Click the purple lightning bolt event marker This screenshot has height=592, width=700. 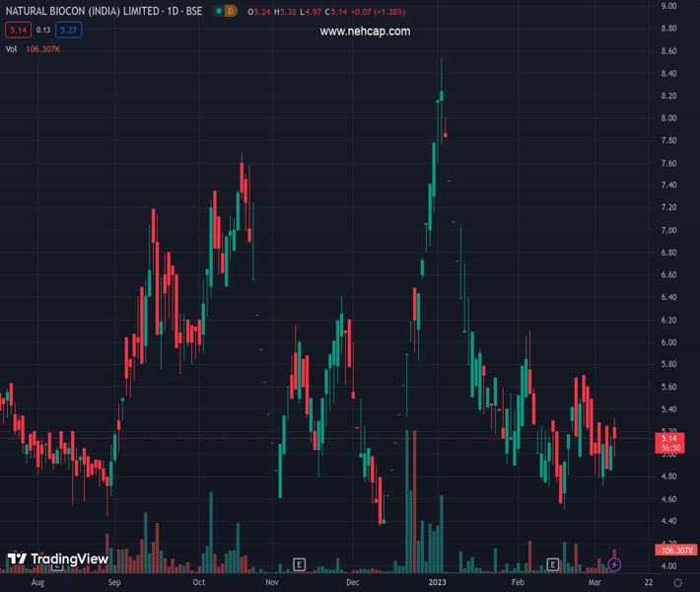(614, 564)
